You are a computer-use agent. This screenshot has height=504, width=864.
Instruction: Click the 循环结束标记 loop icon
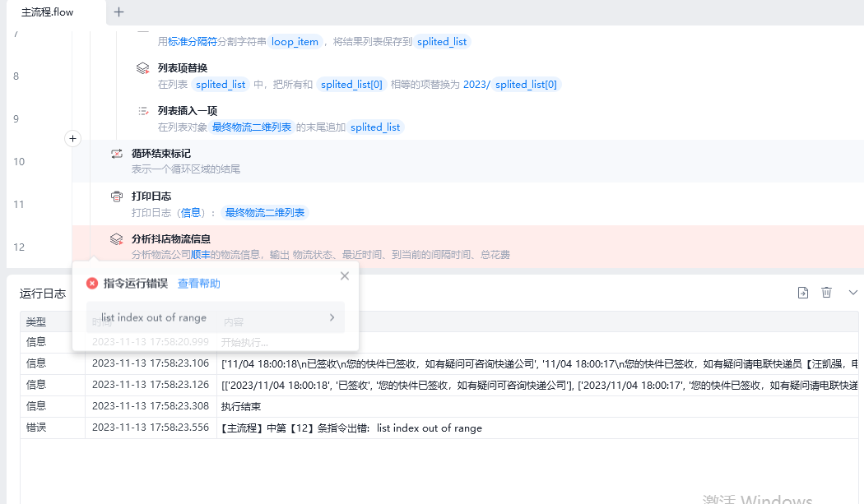(117, 154)
